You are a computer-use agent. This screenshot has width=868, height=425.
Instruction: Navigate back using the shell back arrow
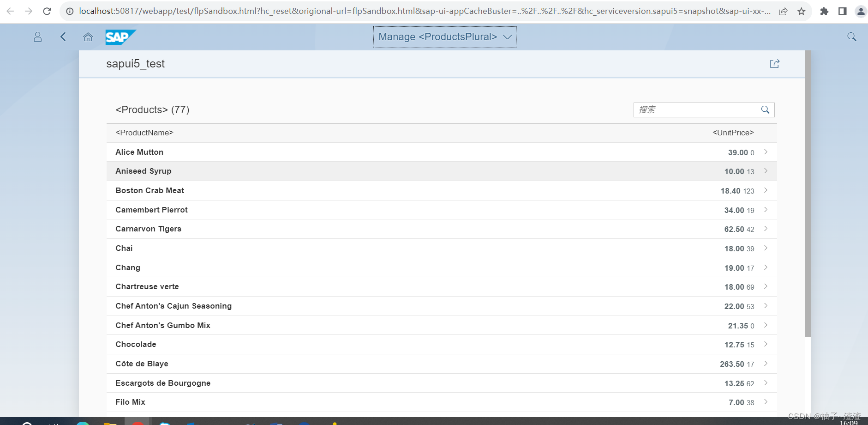click(63, 37)
